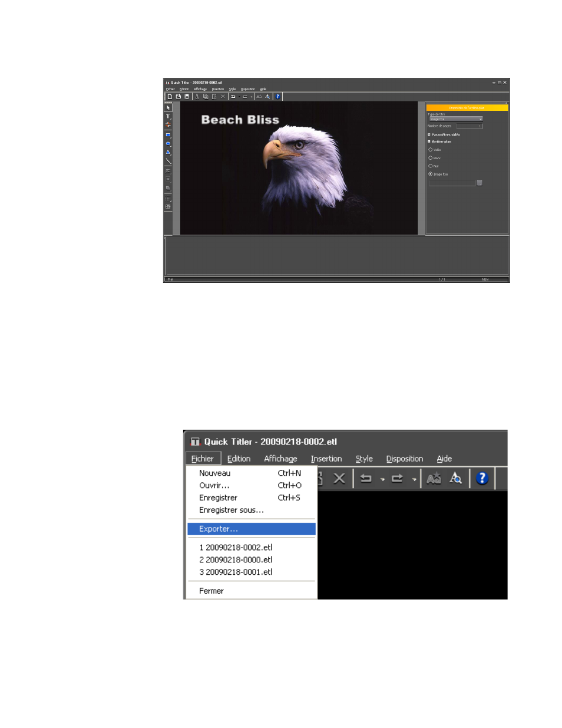Choose Nouveau from the Fichier menu
Viewport: 562px width, 728px height.
(252, 473)
